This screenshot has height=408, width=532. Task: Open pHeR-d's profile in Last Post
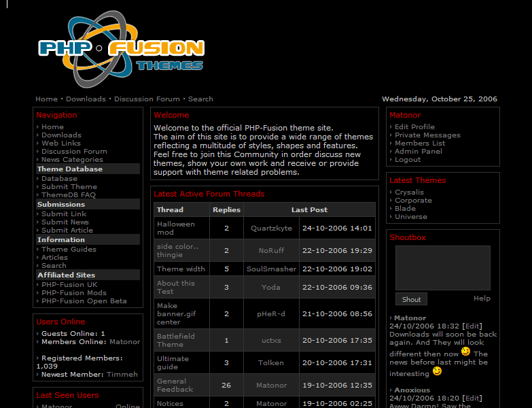pyautogui.click(x=270, y=313)
